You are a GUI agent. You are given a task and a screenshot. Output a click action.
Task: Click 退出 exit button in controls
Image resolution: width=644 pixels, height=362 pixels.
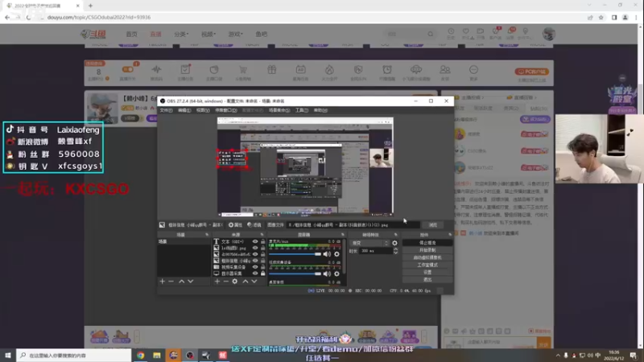point(427,280)
